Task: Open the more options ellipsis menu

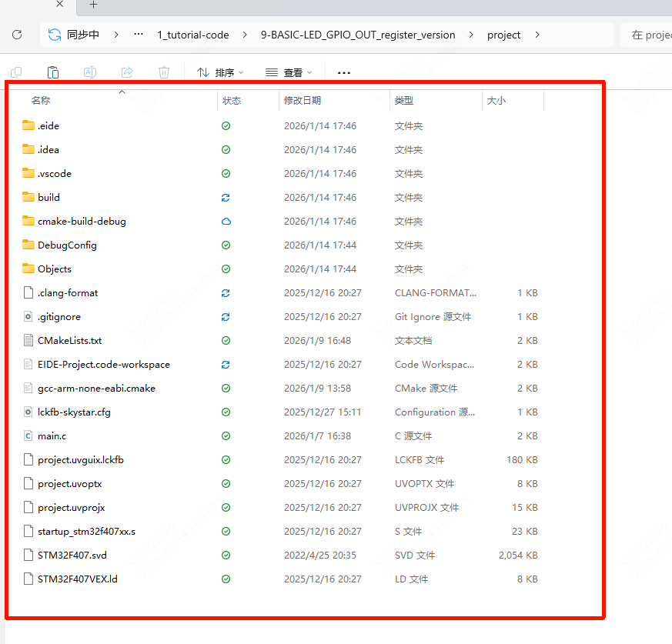Action: tap(344, 72)
